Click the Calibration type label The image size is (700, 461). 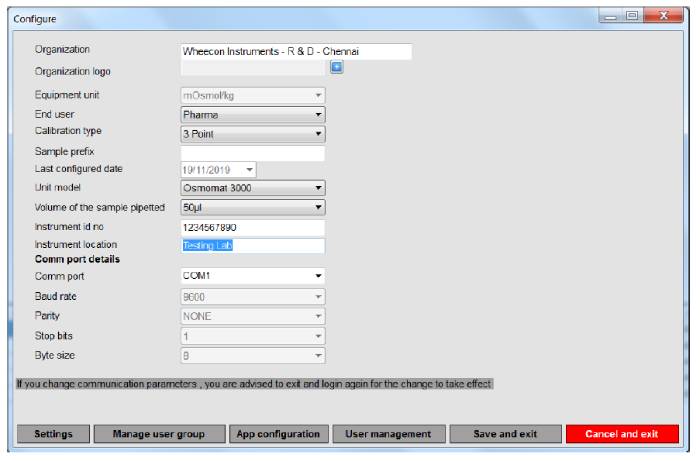tap(68, 131)
